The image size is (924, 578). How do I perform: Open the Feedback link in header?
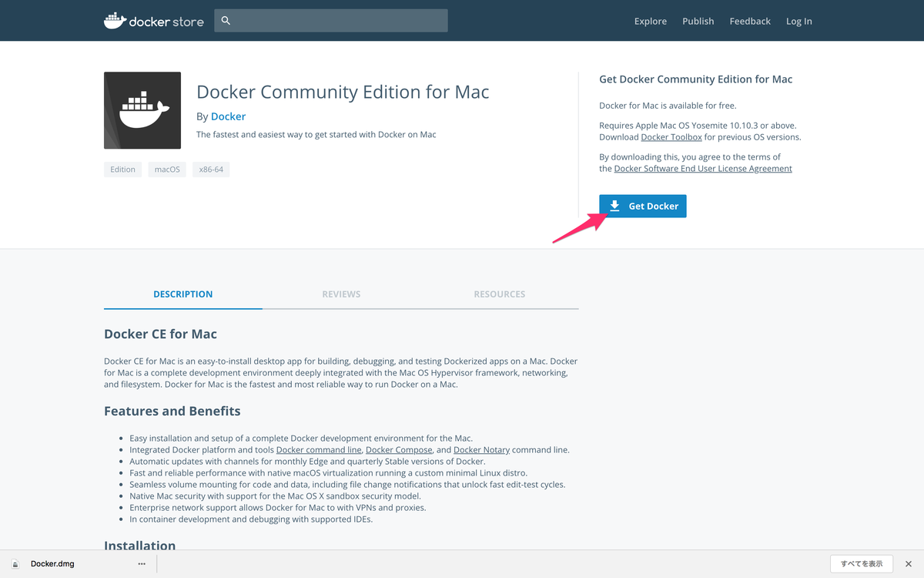pyautogui.click(x=750, y=21)
